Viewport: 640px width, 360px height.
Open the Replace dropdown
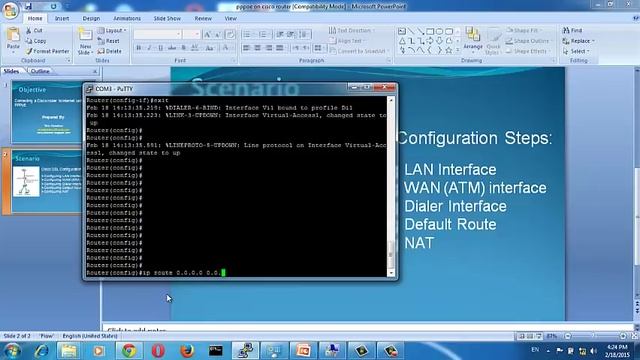(578, 41)
